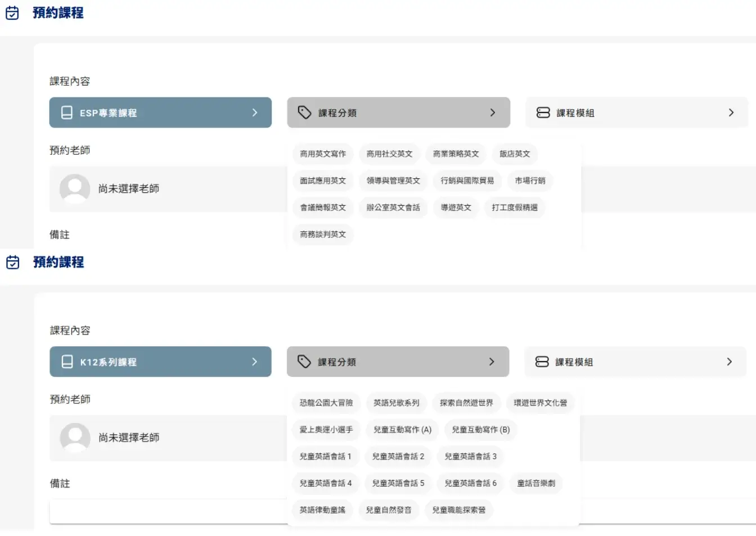Pick the 兒童英語會話 6 option
756x536 pixels.
point(470,483)
